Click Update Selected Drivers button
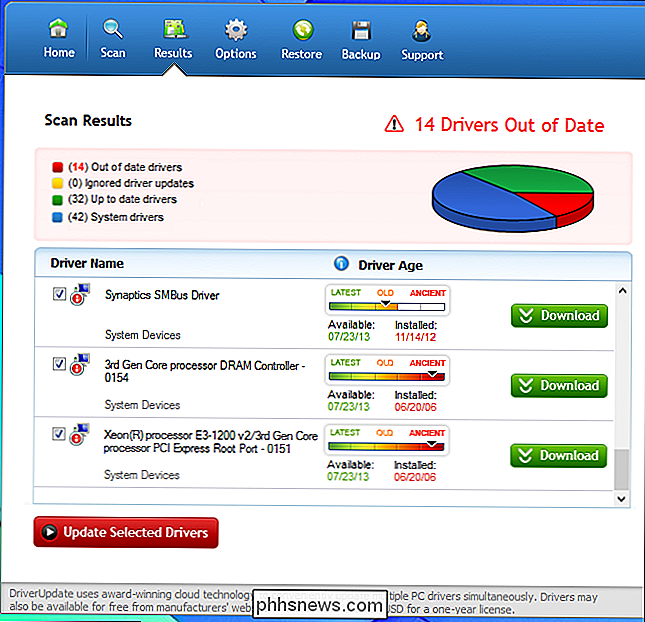 click(x=126, y=533)
